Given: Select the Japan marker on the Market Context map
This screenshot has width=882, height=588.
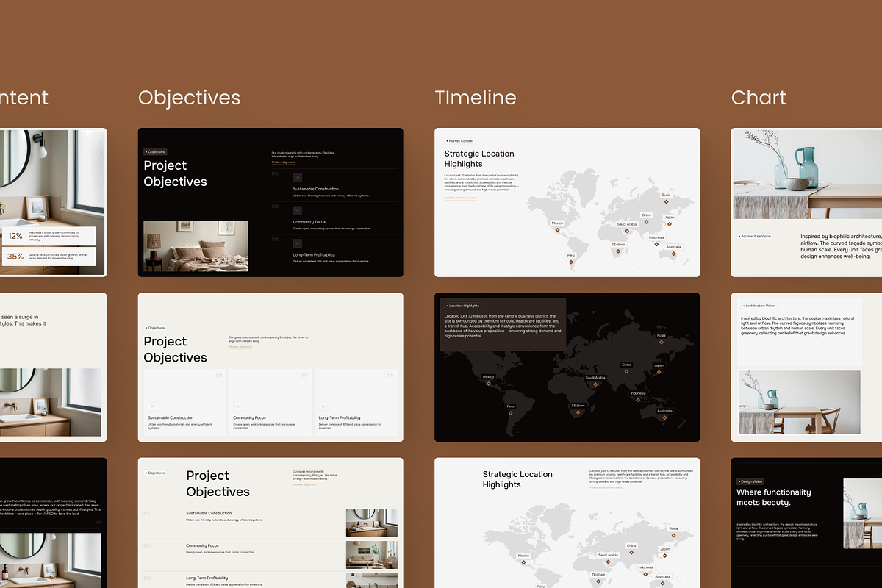Looking at the screenshot, I should pos(669,224).
